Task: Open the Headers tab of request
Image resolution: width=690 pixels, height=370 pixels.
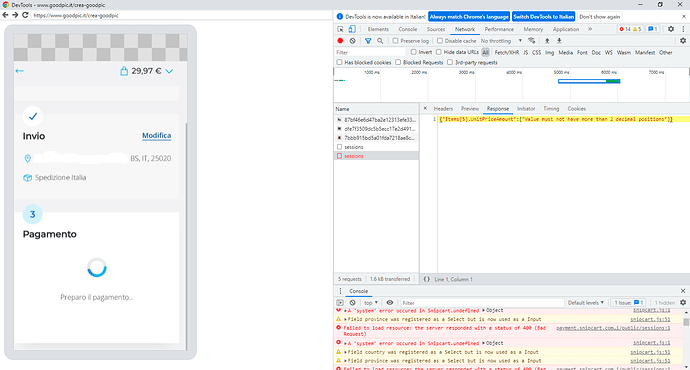Action: click(443, 109)
